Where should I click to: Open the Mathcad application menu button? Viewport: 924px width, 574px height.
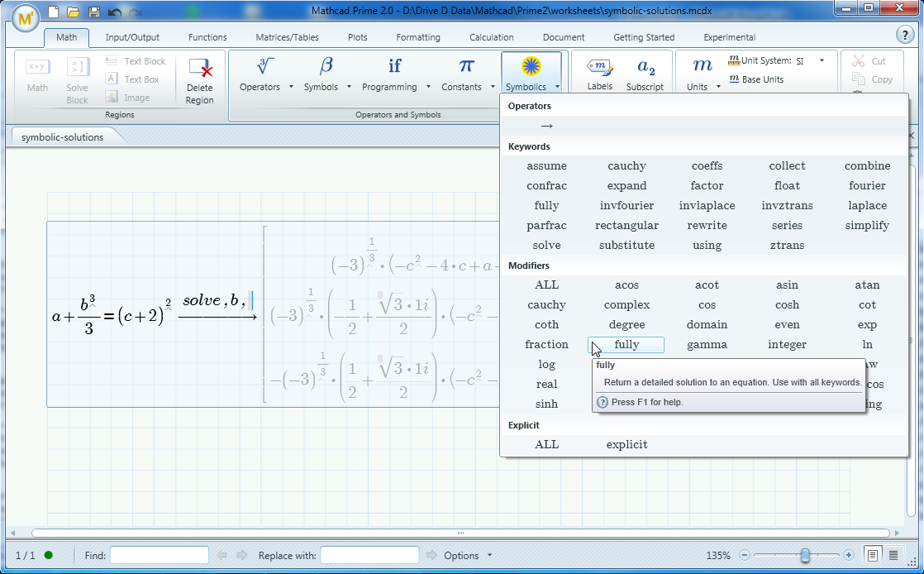click(25, 19)
